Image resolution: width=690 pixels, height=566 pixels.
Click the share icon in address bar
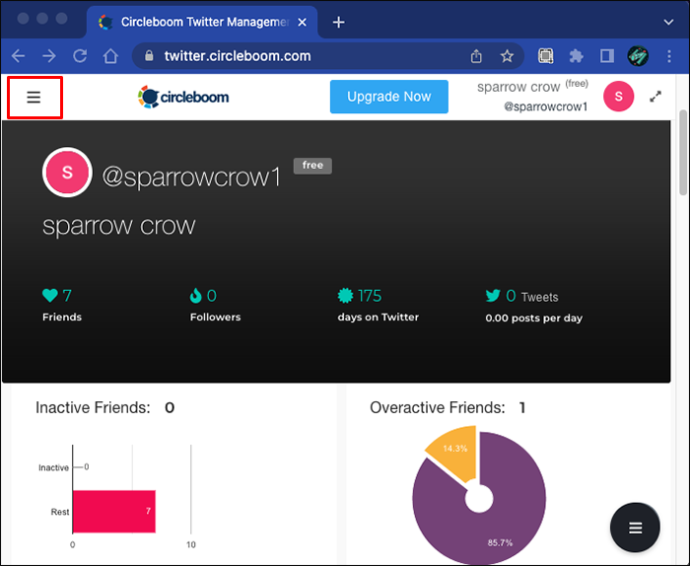pyautogui.click(x=476, y=56)
